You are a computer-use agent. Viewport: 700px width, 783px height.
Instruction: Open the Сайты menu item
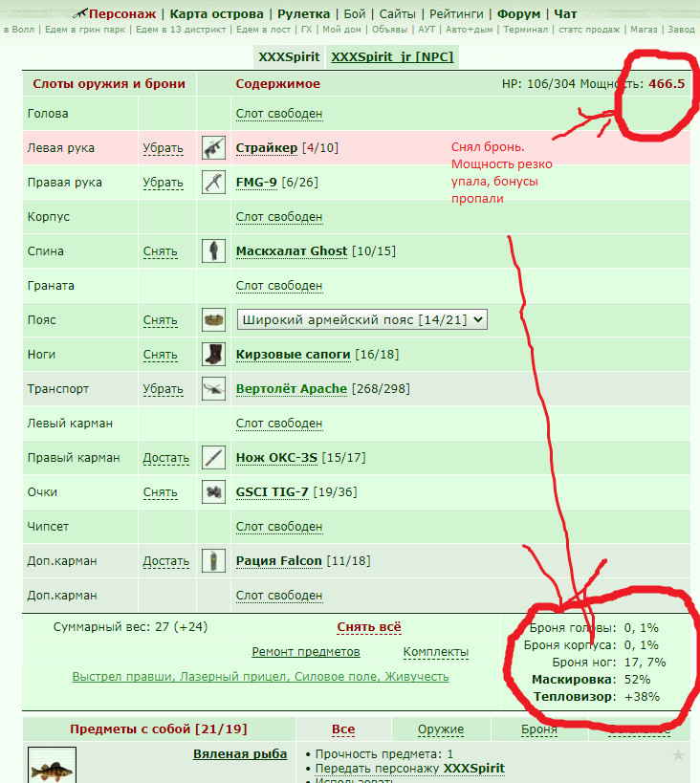(397, 14)
